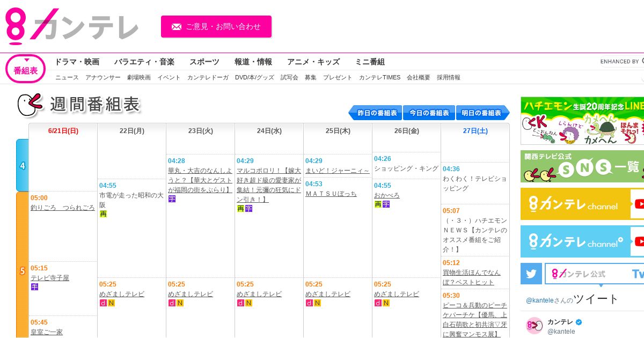Go to DVD/本/グッズ link
This screenshot has height=338, width=644.
point(254,77)
